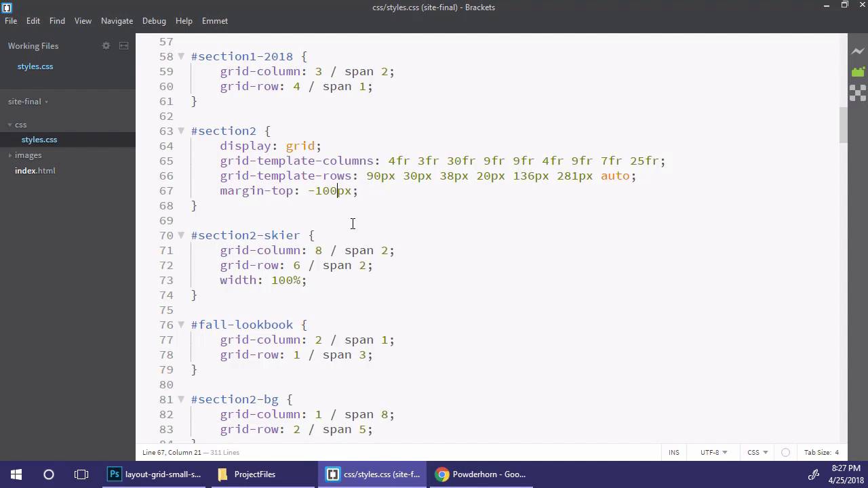This screenshot has width=868, height=488.
Task: Select styles.css in Working Files
Action: point(35,66)
